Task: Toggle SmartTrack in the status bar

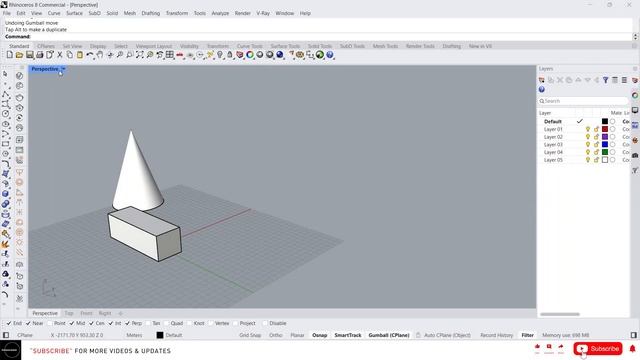Action: (348, 335)
